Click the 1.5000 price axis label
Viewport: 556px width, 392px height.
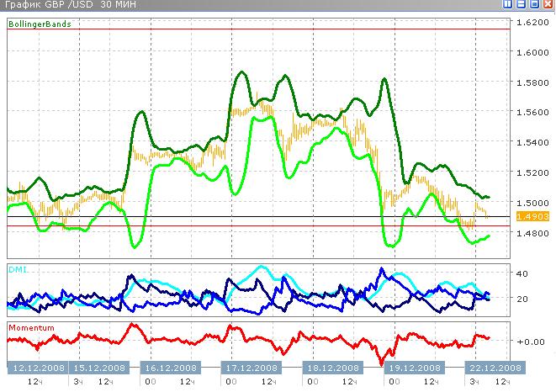pos(530,203)
